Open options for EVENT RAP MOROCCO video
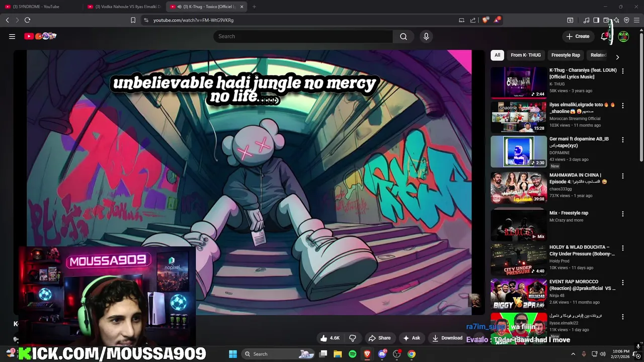The height and width of the screenshot is (362, 644). [623, 283]
